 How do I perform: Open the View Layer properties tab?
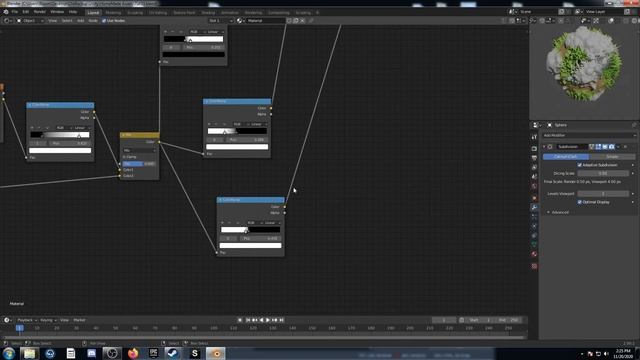pos(534,167)
